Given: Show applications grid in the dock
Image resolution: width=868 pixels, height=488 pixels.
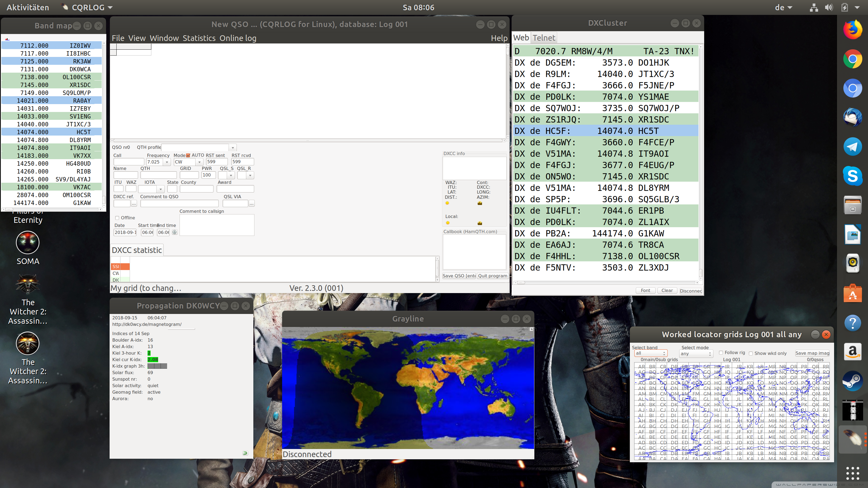Looking at the screenshot, I should [x=853, y=473].
